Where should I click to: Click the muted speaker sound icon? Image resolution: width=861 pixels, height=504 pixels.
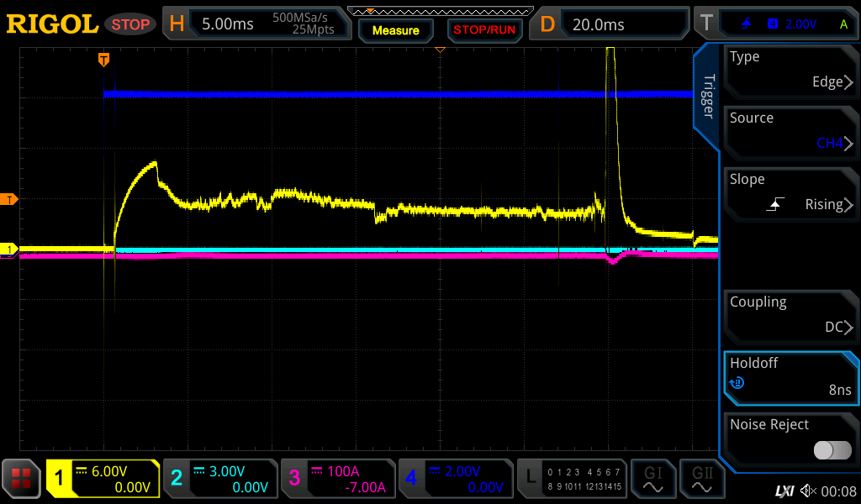tap(808, 490)
